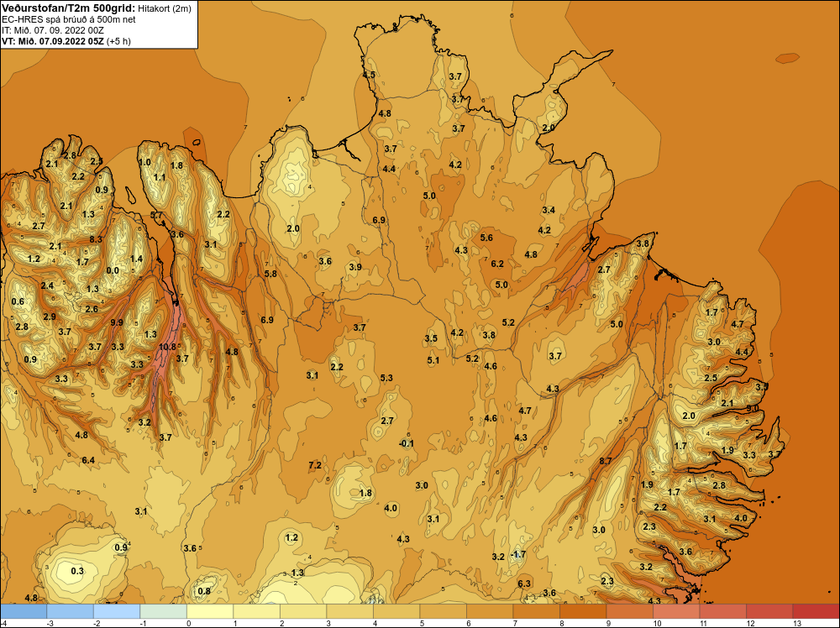Image resolution: width=840 pixels, height=628 pixels.
Task: Click the 5.1 temperature value
Action: pyautogui.click(x=433, y=360)
